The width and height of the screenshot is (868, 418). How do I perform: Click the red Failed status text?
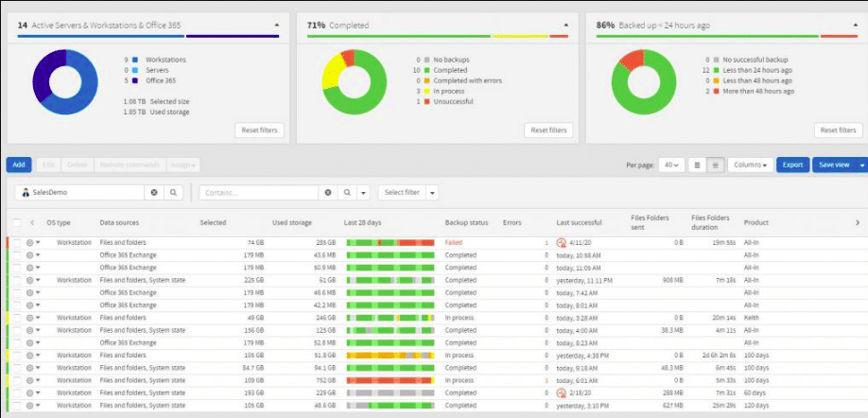click(x=453, y=242)
